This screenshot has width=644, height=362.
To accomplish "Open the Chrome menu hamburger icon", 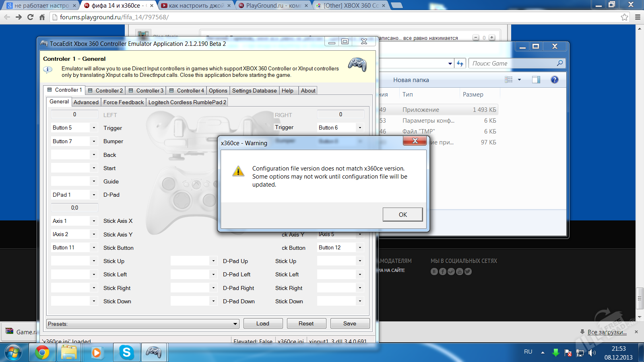I will coord(638,17).
